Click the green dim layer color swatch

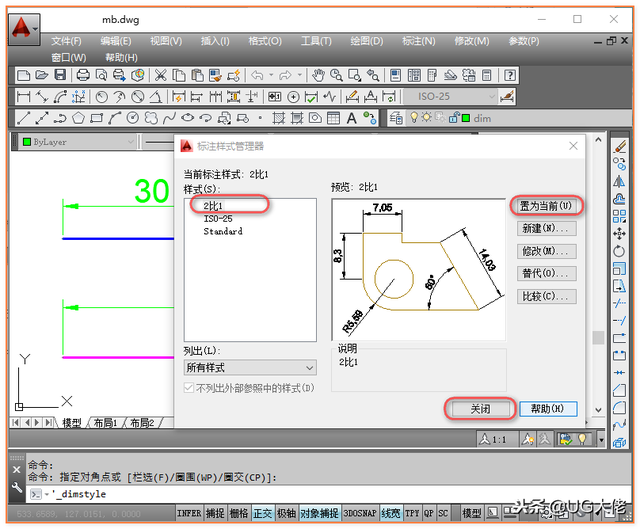(466, 118)
